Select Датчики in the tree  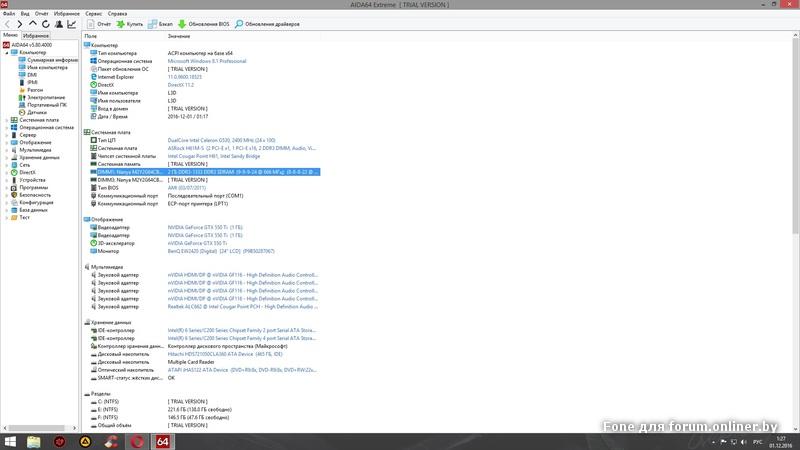coord(33,112)
